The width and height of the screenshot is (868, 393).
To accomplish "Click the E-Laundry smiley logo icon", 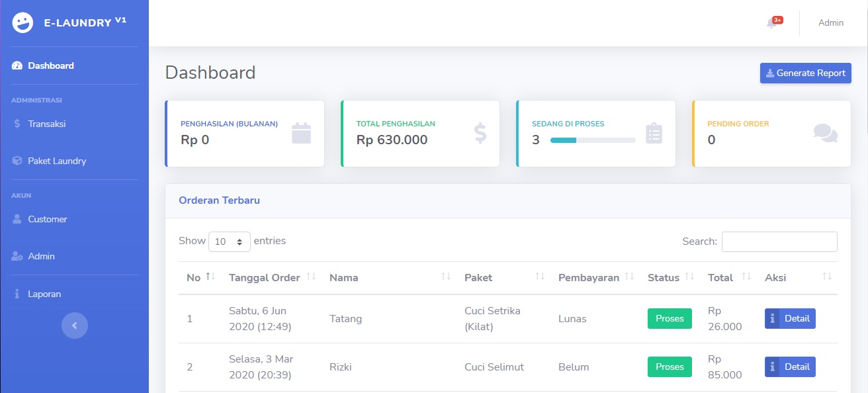I will coord(22,23).
